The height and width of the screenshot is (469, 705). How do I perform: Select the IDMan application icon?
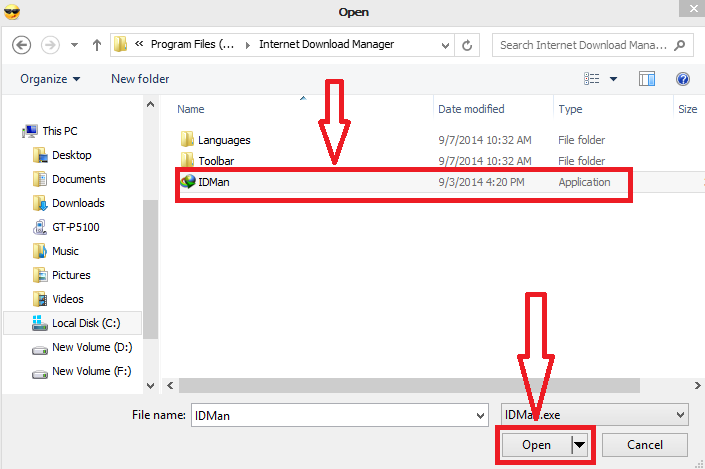click(x=188, y=182)
